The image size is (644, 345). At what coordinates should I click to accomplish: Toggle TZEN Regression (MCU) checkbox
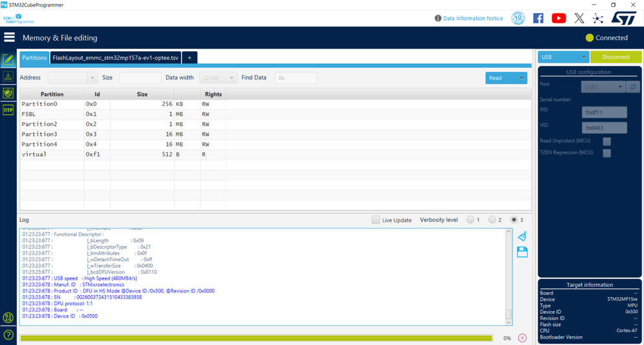pos(607,153)
